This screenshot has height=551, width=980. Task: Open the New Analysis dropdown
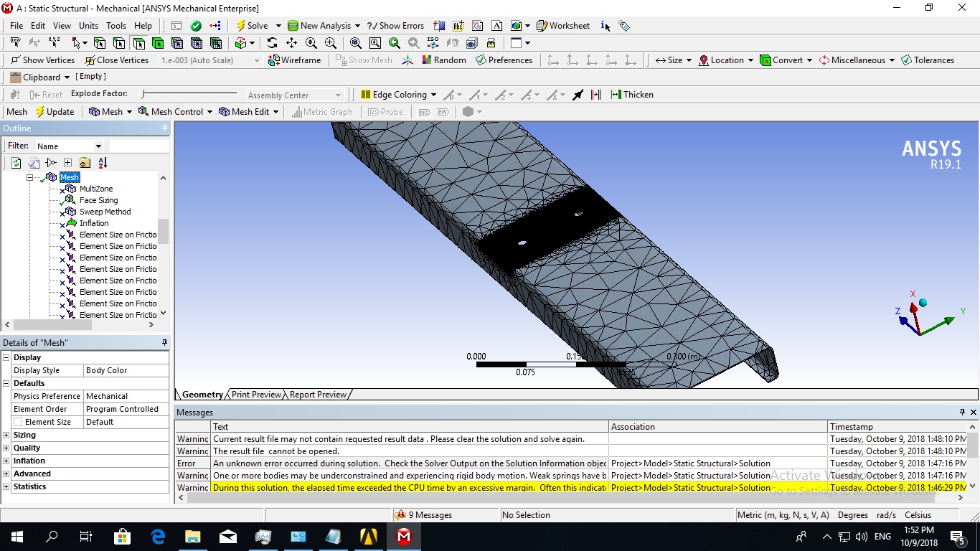point(357,26)
